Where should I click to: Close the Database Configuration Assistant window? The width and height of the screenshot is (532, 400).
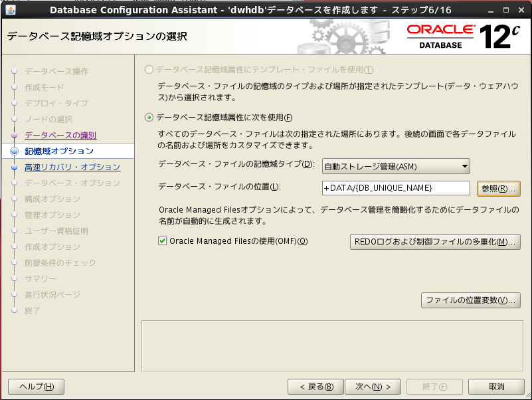[521, 10]
